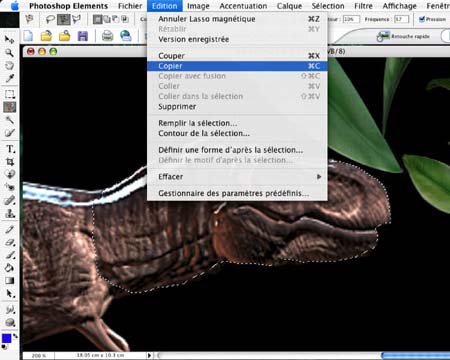Open the Apple menu

[15, 6]
